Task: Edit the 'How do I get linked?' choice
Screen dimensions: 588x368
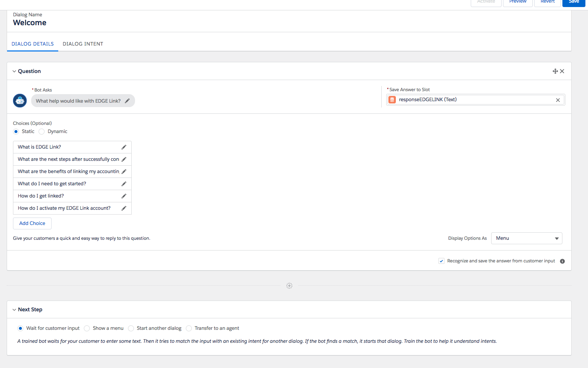Action: point(124,196)
